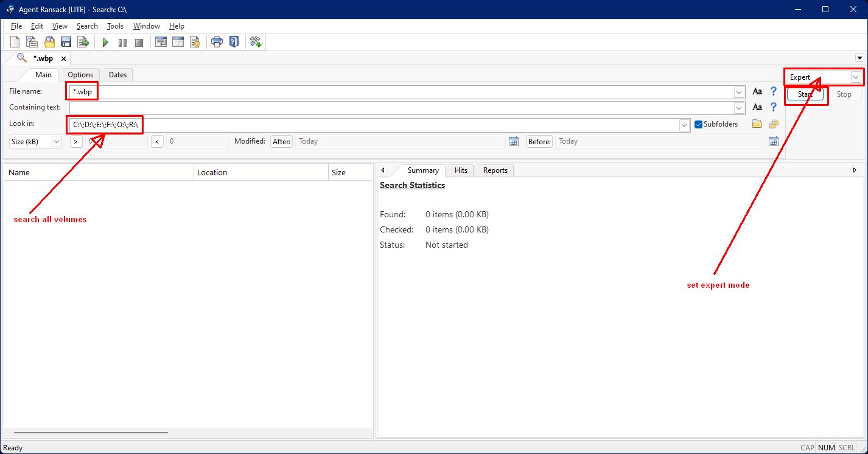Sort results by the Location column header
The width and height of the screenshot is (868, 454).
pyautogui.click(x=261, y=172)
